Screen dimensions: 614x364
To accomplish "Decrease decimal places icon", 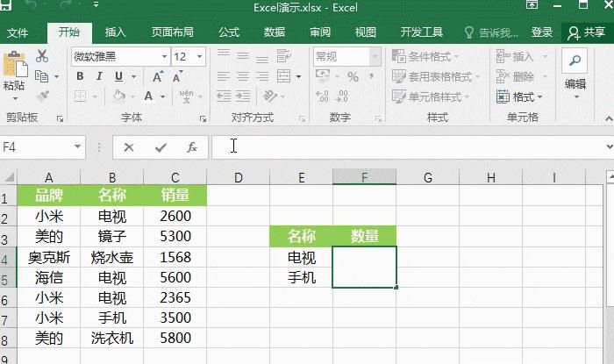I will tap(342, 96).
